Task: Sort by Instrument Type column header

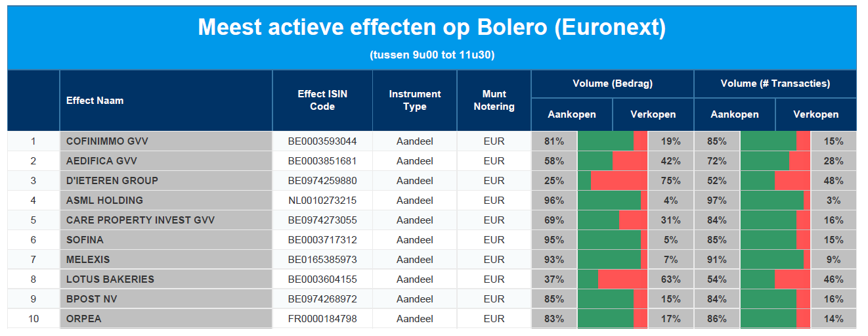Action: (x=414, y=101)
